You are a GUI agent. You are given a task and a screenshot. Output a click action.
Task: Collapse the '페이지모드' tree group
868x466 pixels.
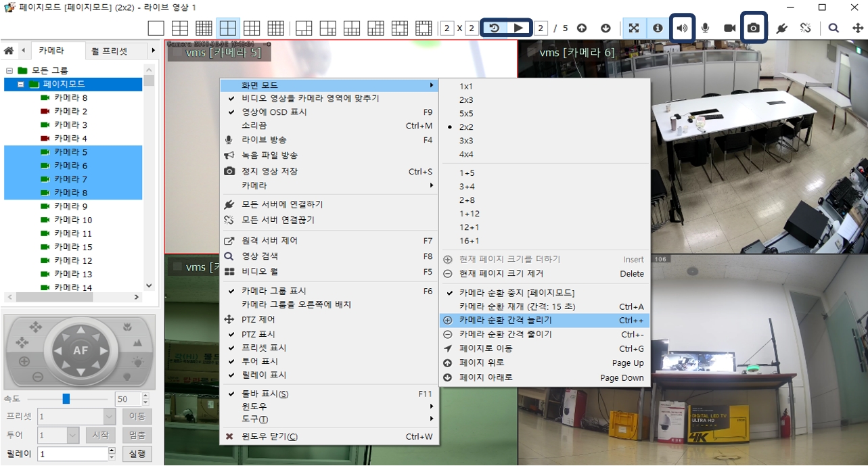pyautogui.click(x=21, y=85)
